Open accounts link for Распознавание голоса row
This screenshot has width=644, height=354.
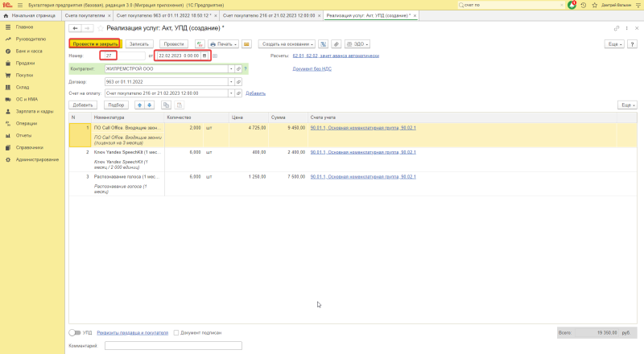363,176
